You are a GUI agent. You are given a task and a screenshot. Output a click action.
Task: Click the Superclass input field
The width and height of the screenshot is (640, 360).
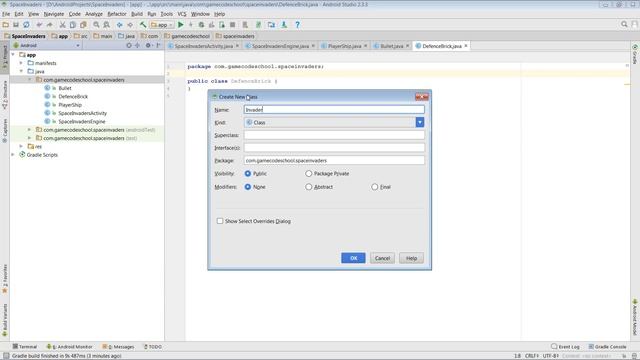334,135
